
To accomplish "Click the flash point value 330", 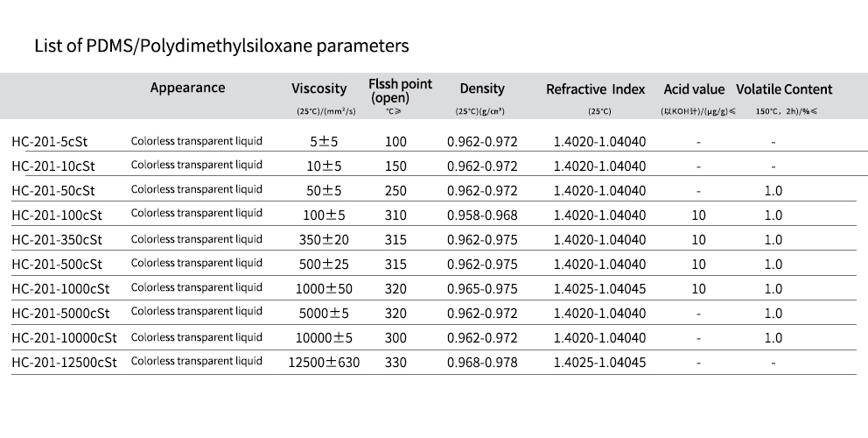I will (x=395, y=363).
